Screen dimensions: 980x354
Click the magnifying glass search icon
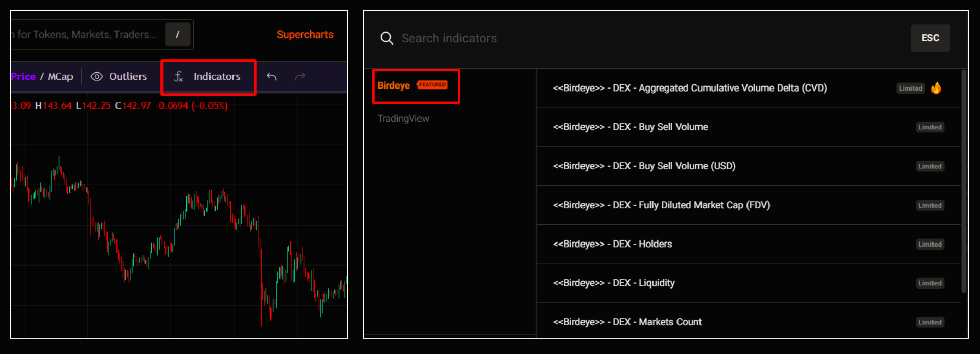[387, 38]
